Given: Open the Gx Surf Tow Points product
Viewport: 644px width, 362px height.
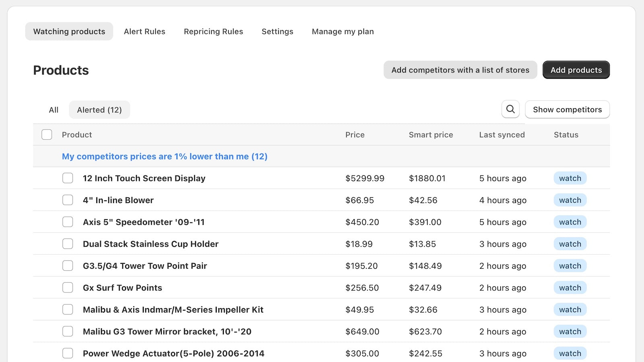Looking at the screenshot, I should point(122,287).
